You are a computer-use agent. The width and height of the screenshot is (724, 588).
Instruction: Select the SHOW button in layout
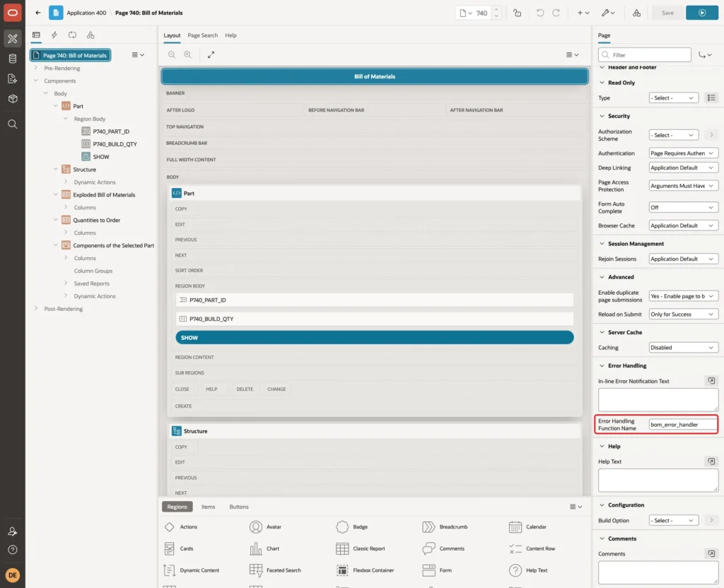tap(375, 338)
